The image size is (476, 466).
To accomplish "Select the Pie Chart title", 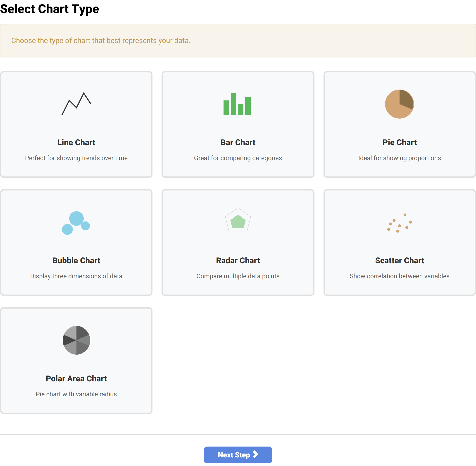I will (x=399, y=143).
